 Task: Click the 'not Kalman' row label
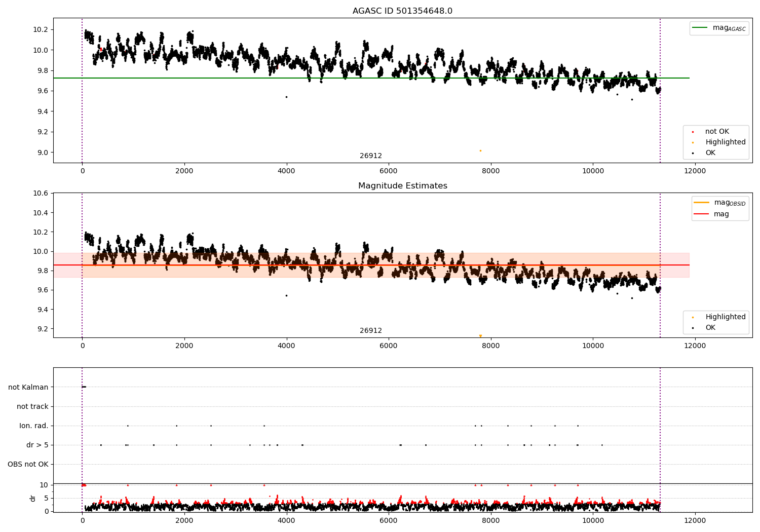28,387
